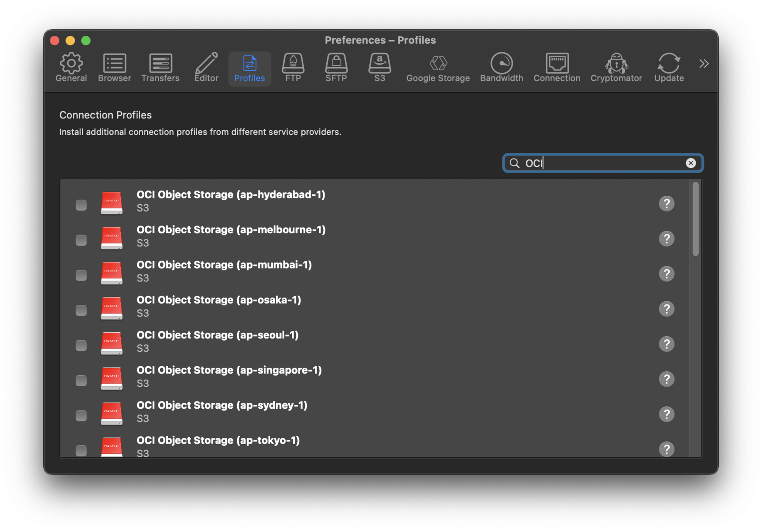Open the Google Storage preferences
Image resolution: width=762 pixels, height=532 pixels.
[x=437, y=68]
